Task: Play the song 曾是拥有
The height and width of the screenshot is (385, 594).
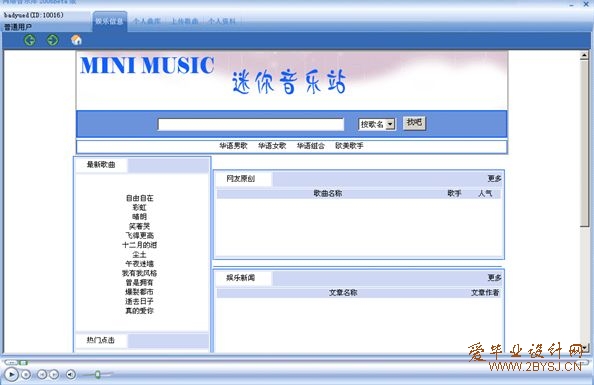Action: tap(139, 283)
